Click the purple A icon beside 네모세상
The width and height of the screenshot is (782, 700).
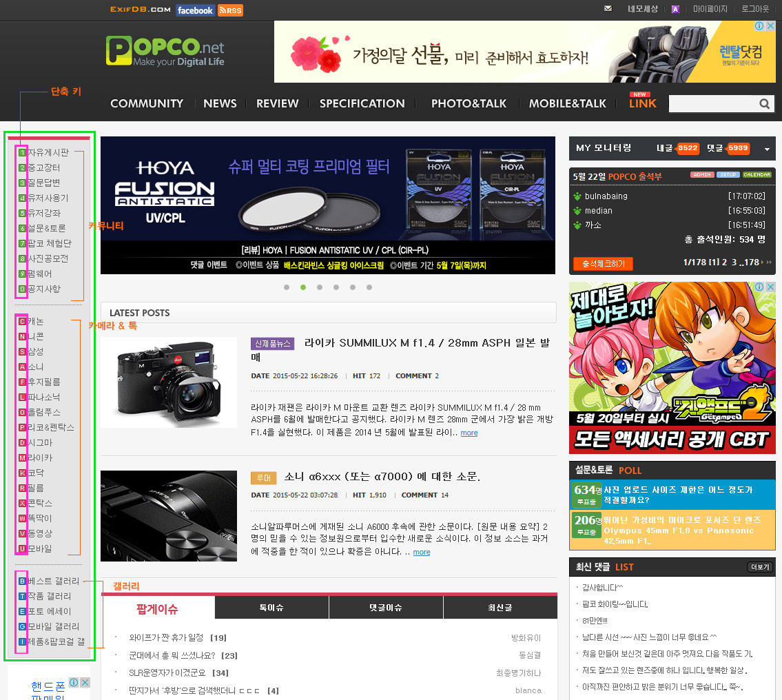tap(675, 9)
